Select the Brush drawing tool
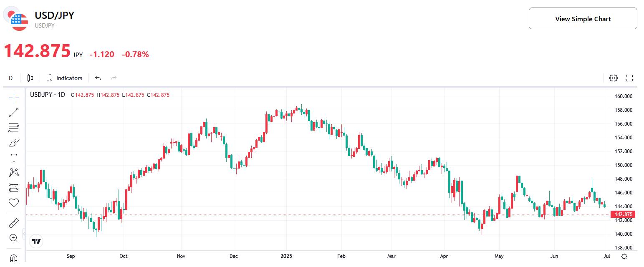 pyautogui.click(x=14, y=142)
